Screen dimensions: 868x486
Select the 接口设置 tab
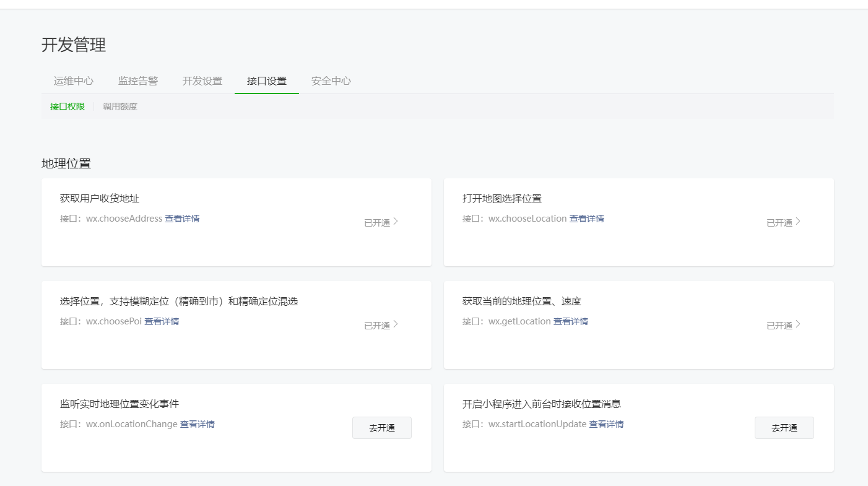267,81
